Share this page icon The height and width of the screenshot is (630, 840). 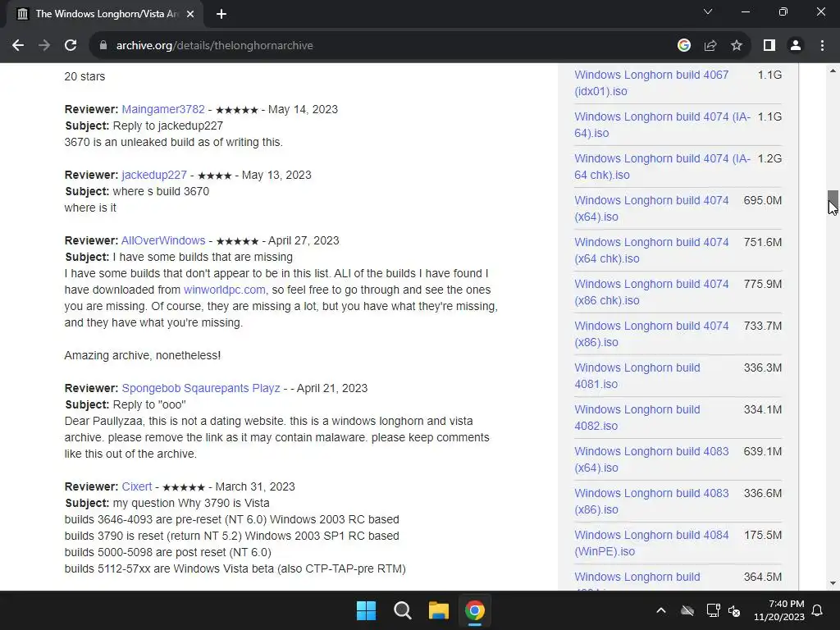(x=710, y=46)
